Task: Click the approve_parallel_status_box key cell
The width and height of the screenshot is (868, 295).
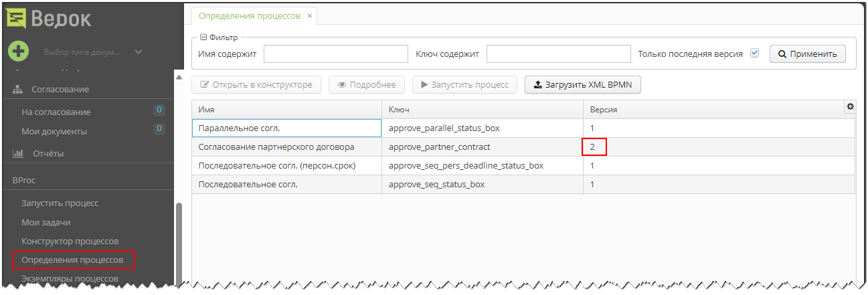Action: coord(482,128)
